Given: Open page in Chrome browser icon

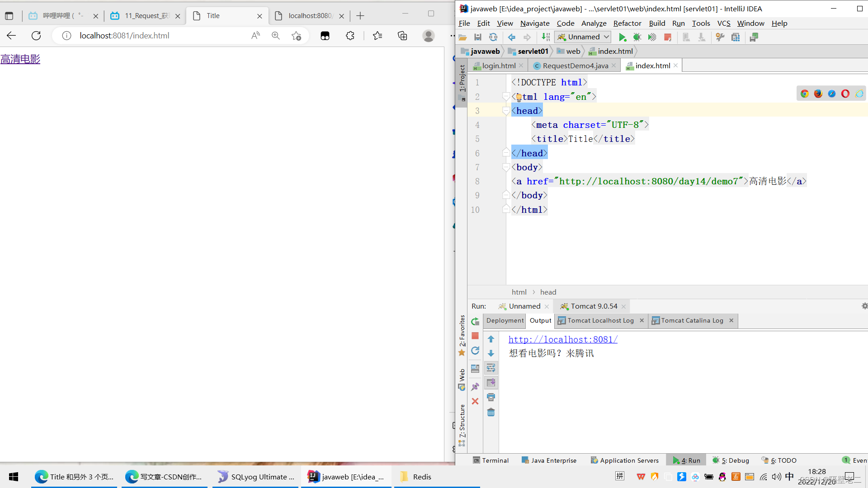Looking at the screenshot, I should coord(805,94).
